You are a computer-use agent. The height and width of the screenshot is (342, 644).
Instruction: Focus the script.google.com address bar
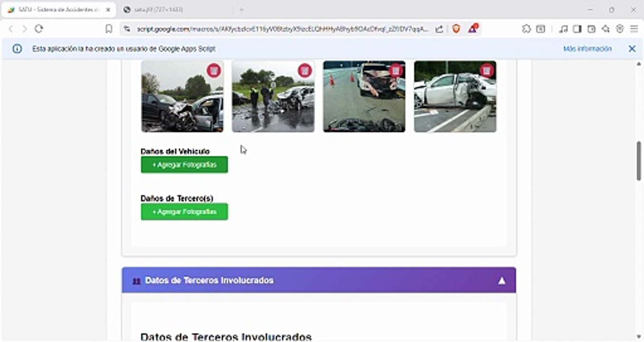tap(282, 29)
